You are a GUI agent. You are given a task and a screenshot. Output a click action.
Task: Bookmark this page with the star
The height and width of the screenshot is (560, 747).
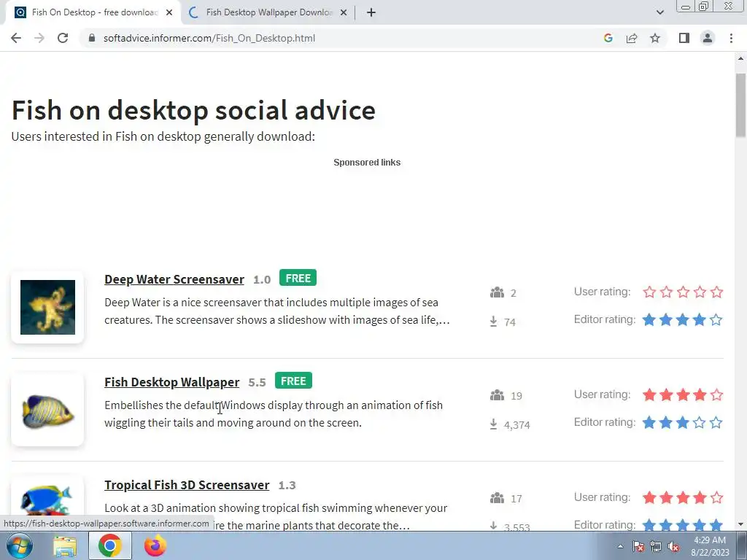655,38
